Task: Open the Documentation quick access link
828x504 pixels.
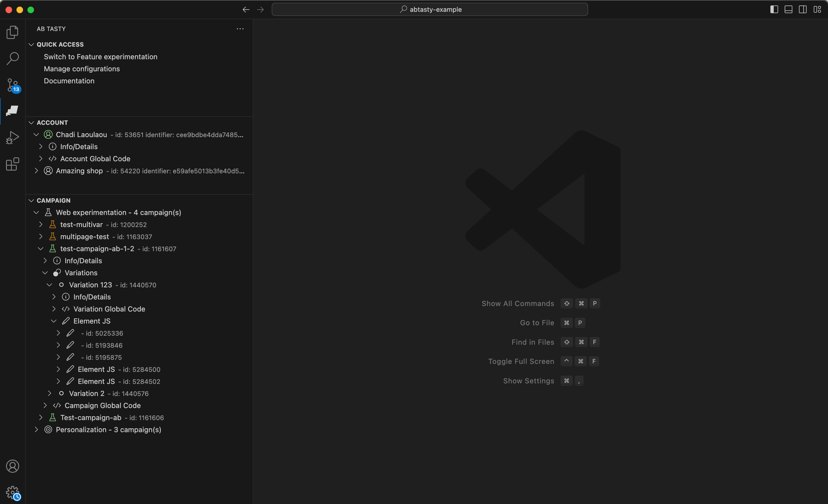Action: coord(69,81)
